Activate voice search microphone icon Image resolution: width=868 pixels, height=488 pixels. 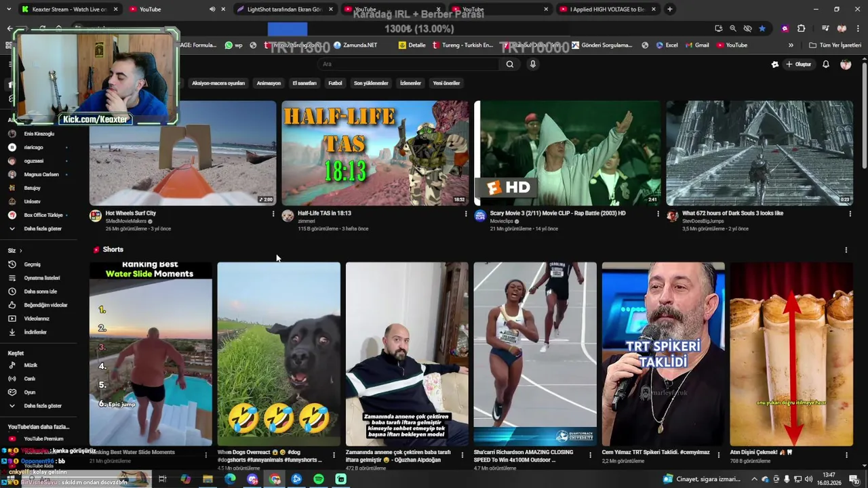(x=533, y=64)
